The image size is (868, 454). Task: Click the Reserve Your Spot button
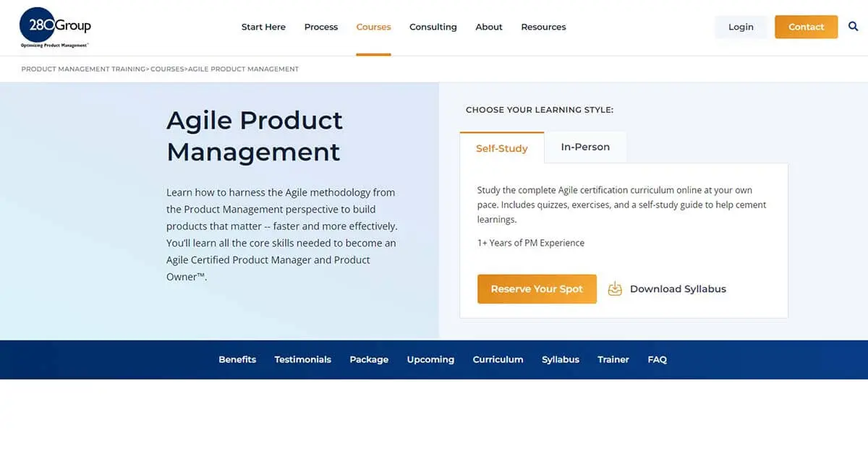[537, 288]
